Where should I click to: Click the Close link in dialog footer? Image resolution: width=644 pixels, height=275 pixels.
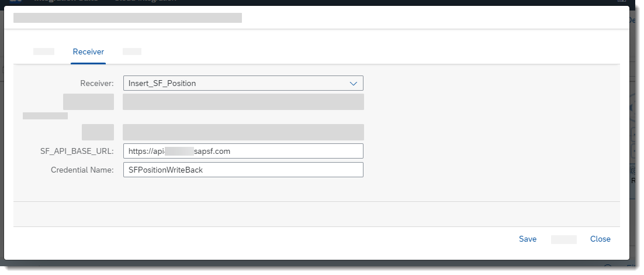(600, 239)
